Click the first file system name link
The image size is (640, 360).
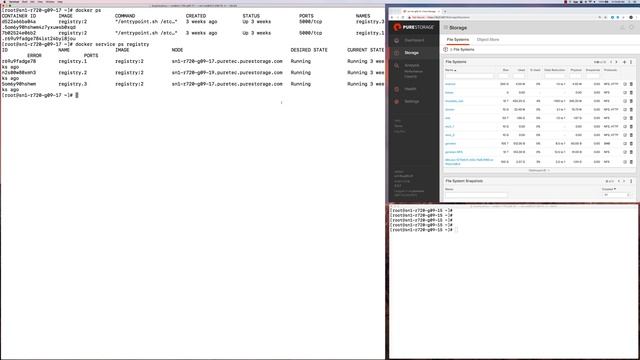click(450, 84)
